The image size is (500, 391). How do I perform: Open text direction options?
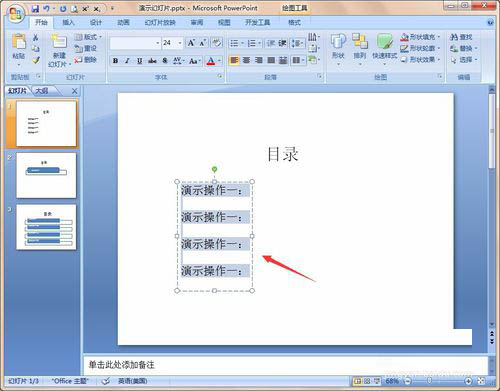click(313, 37)
